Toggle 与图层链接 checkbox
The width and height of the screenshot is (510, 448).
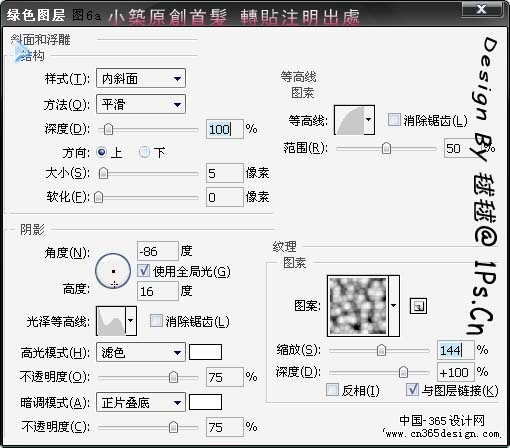pyautogui.click(x=412, y=389)
